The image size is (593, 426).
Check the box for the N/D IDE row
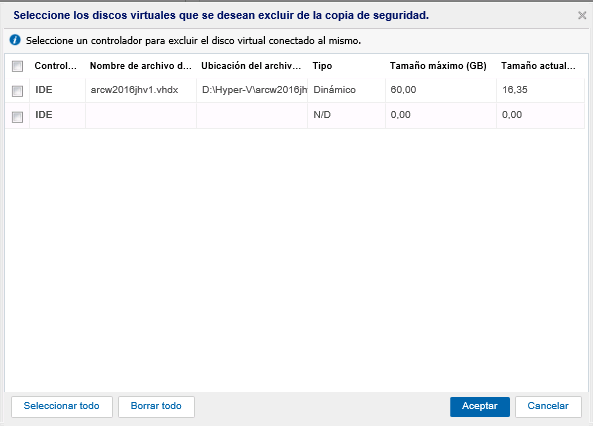click(17, 117)
